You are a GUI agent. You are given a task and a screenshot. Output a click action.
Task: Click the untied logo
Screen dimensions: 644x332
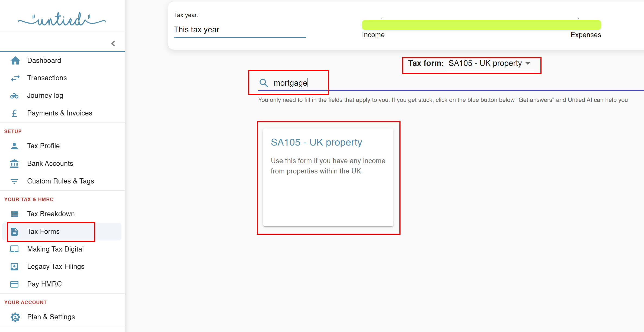click(62, 20)
